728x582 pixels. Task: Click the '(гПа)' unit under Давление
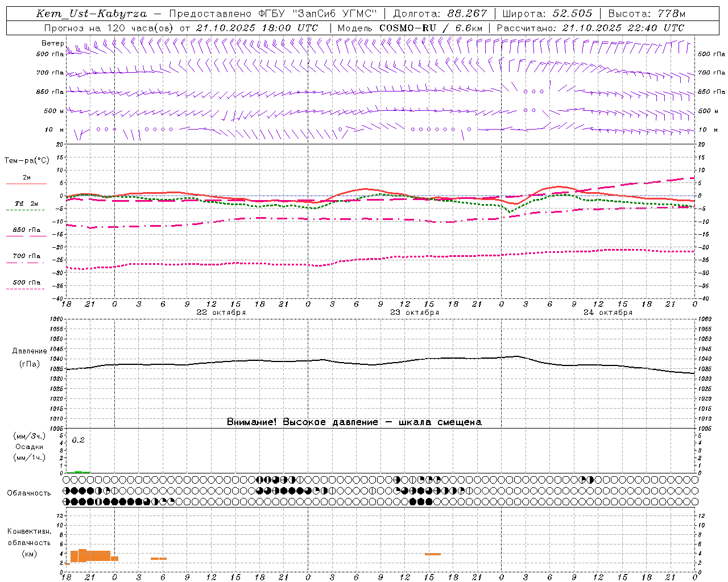[30, 364]
